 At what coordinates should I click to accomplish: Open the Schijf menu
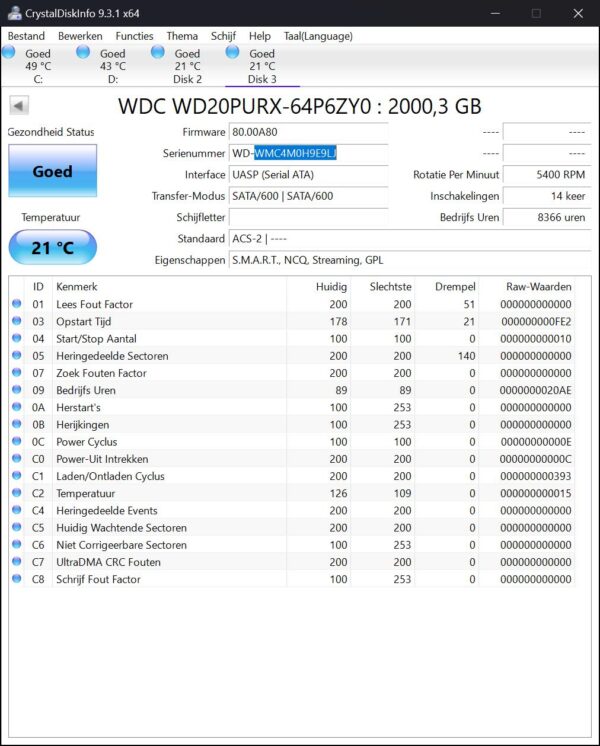[223, 36]
